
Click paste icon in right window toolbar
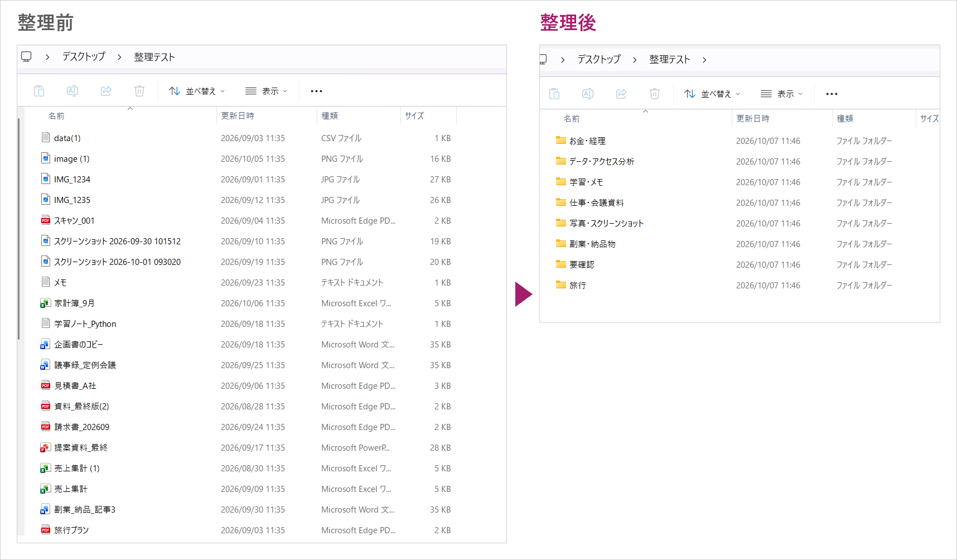(554, 94)
